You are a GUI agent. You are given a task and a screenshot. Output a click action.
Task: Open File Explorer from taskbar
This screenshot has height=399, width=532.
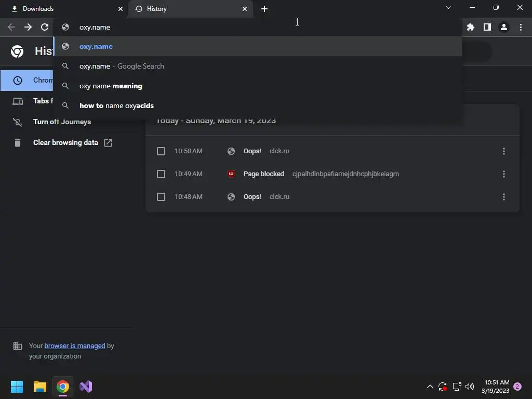click(x=39, y=387)
